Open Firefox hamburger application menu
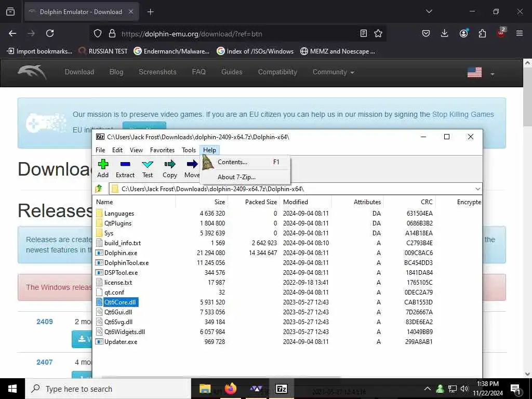 519,33
